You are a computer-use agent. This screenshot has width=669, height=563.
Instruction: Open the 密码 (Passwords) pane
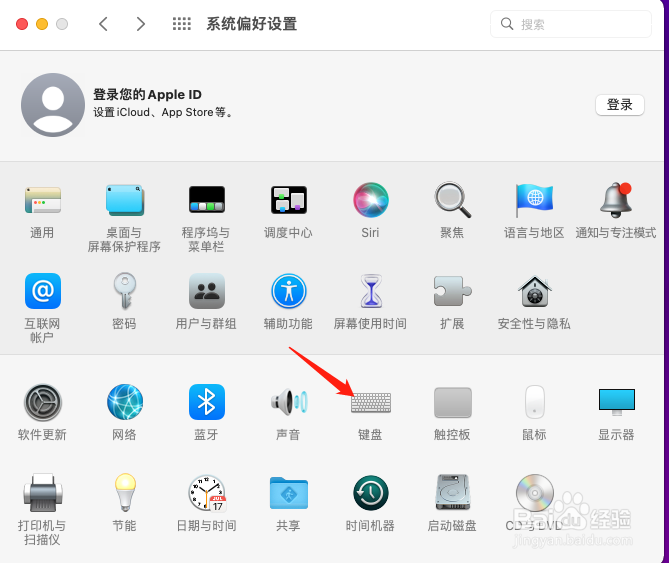pyautogui.click(x=124, y=291)
